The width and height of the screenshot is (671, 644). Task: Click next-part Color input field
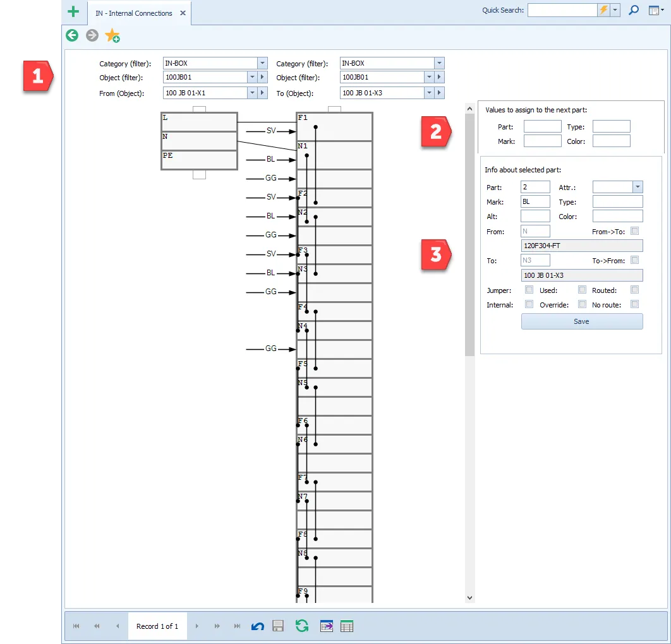[x=611, y=141]
